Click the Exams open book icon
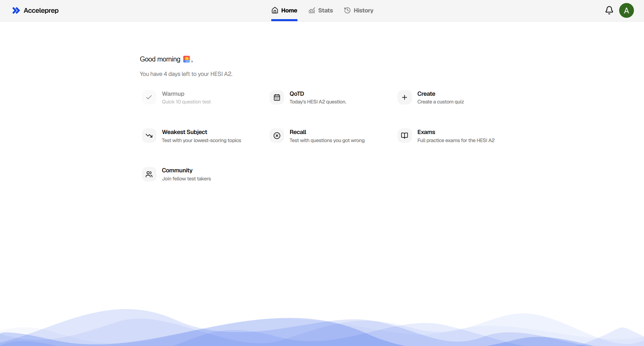644x346 pixels. [404, 136]
